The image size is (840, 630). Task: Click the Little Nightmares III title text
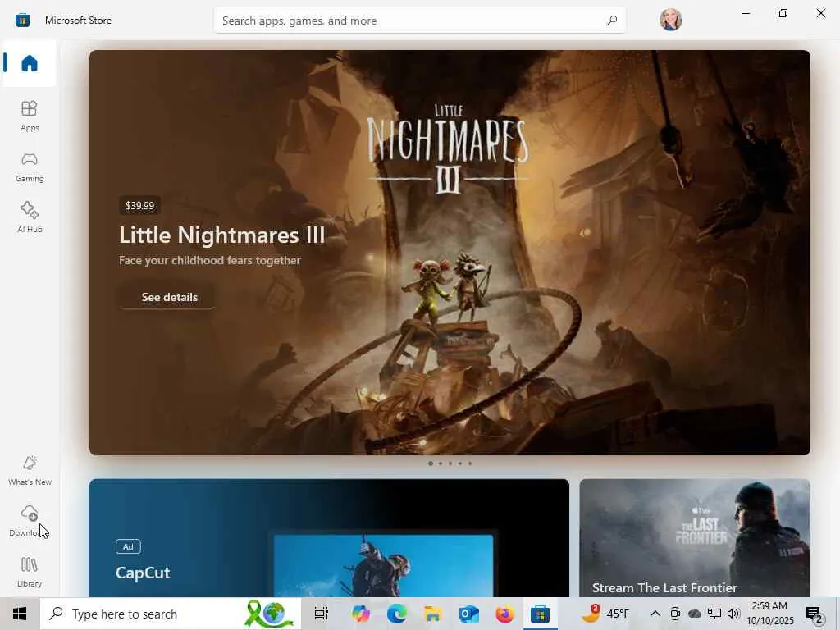(x=221, y=235)
